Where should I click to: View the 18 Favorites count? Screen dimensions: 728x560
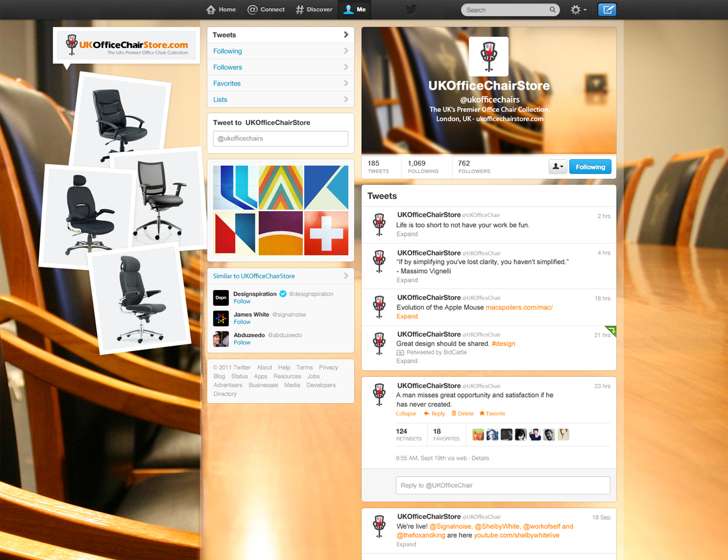[446, 435]
